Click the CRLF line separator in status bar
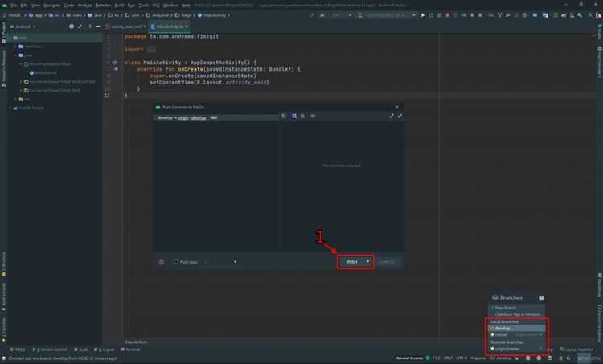The height and width of the screenshot is (364, 603). click(448, 358)
